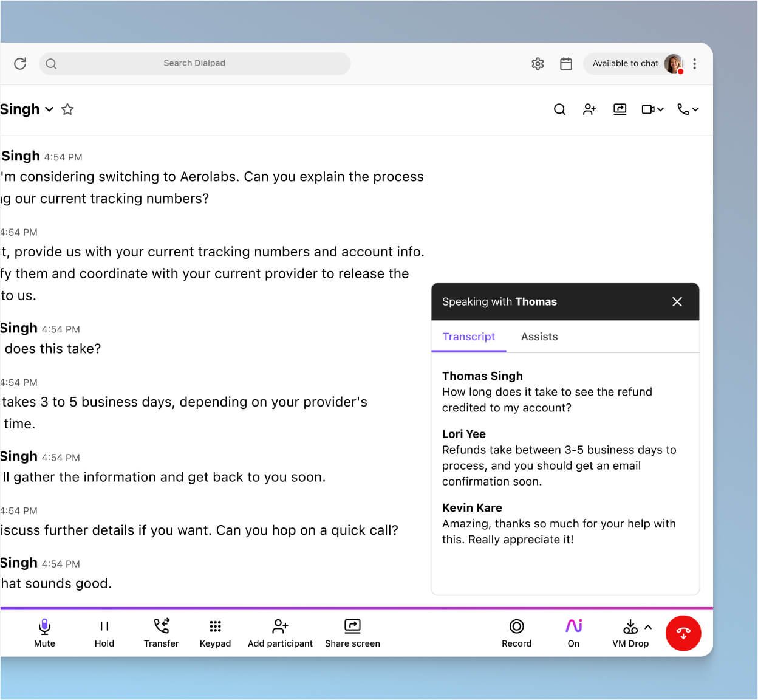
Task: Click the refresh icon beside search
Action: pos(20,64)
